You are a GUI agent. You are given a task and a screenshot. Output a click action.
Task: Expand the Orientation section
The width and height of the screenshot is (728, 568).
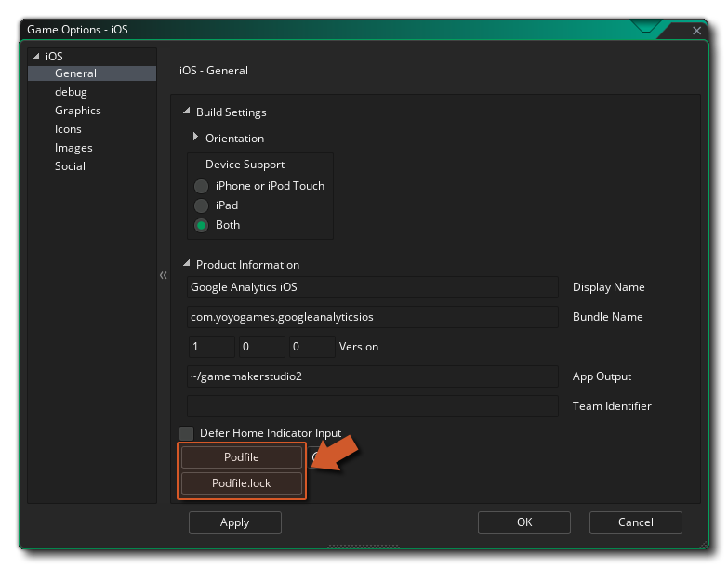pyautogui.click(x=196, y=138)
